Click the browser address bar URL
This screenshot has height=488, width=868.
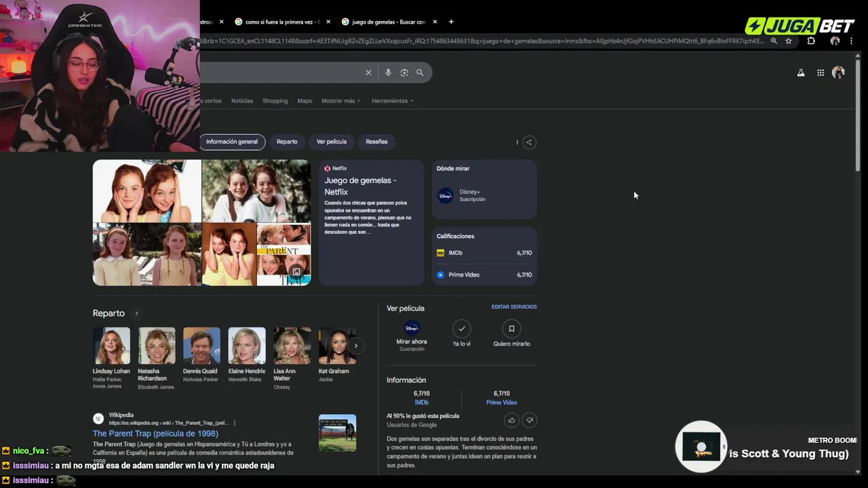pyautogui.click(x=484, y=41)
